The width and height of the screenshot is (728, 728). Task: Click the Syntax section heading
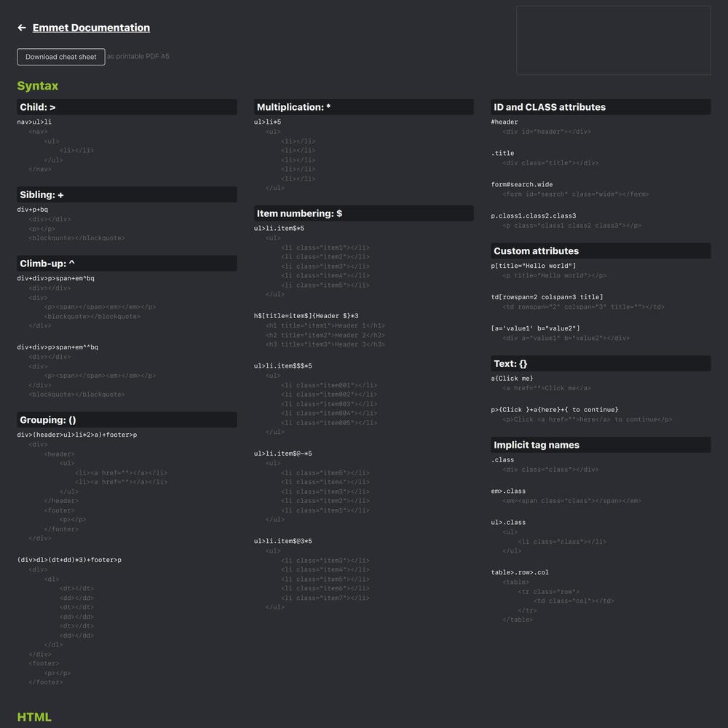pyautogui.click(x=38, y=86)
